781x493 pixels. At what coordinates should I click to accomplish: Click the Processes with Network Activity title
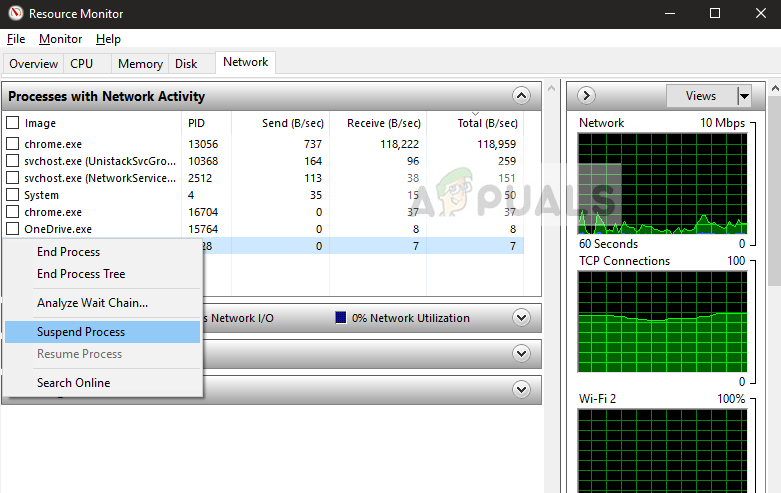pos(106,96)
